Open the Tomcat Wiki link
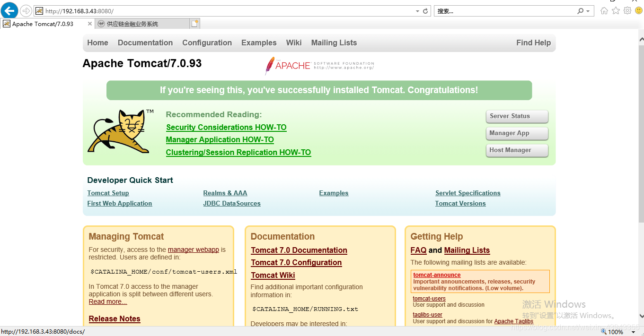 pyautogui.click(x=273, y=275)
